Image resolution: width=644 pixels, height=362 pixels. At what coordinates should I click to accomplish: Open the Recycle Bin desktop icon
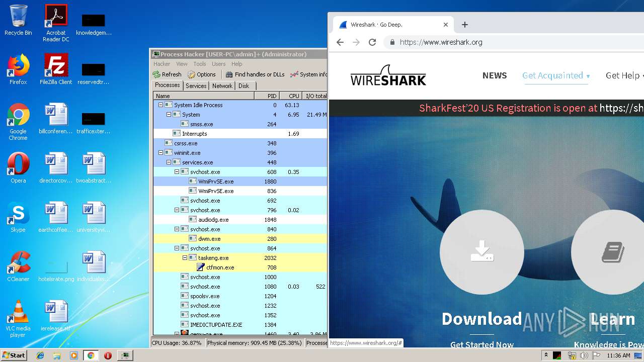(x=18, y=20)
